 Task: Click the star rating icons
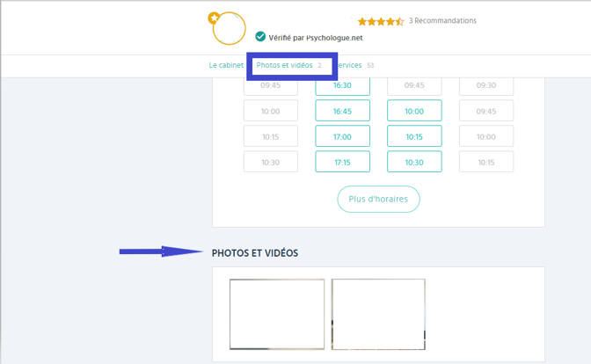pos(381,21)
